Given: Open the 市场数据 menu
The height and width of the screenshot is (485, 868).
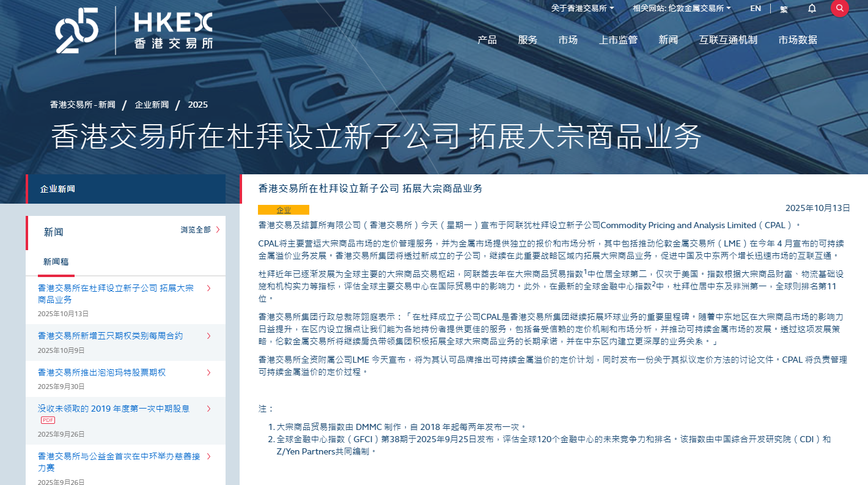Looking at the screenshot, I should pos(798,40).
